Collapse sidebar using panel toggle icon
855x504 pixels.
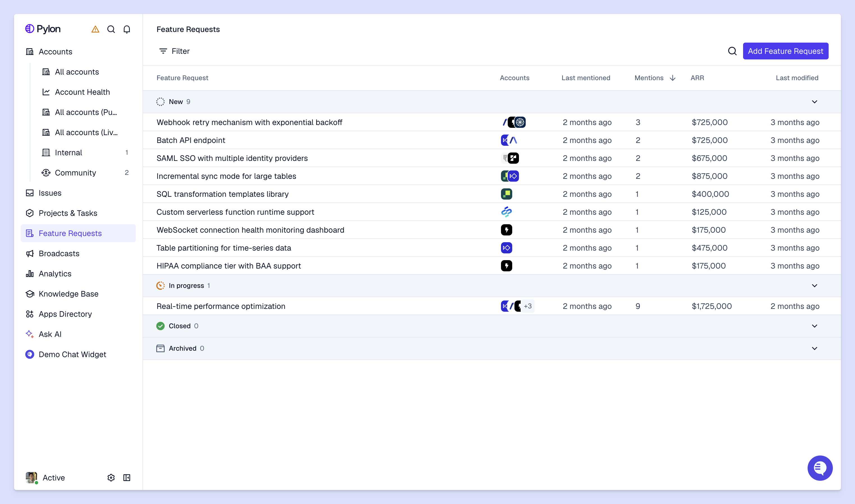(x=127, y=477)
